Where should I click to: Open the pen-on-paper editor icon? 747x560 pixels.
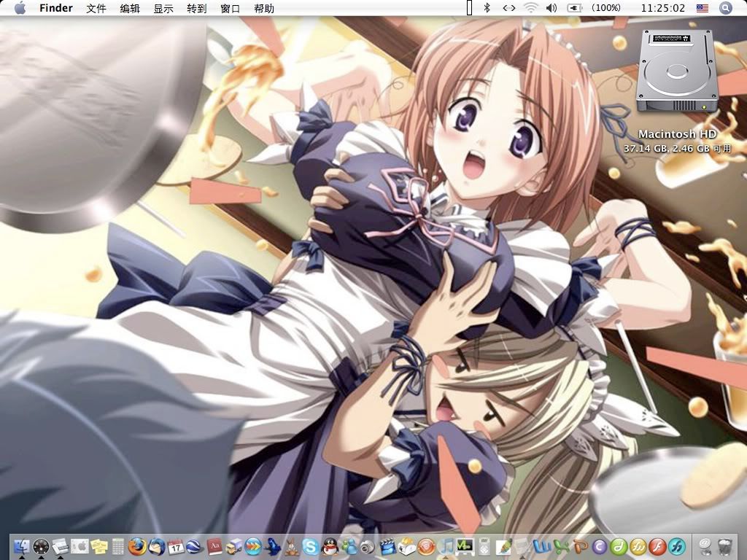click(x=503, y=546)
